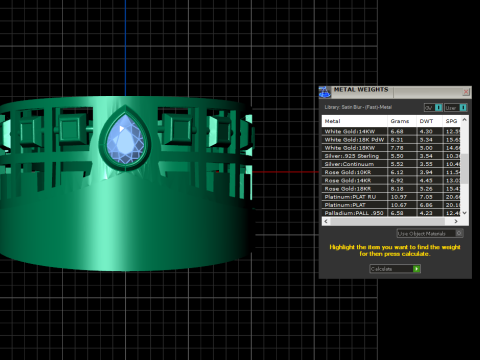Click the table scroll down arrow
480x360 pixels.
(x=465, y=213)
